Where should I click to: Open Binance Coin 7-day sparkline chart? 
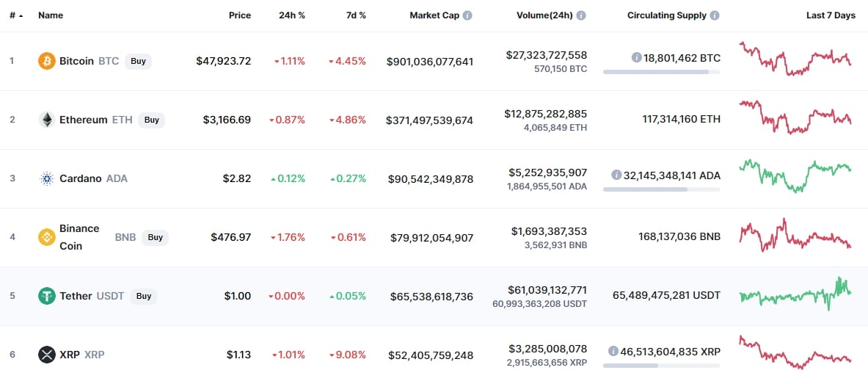[795, 235]
